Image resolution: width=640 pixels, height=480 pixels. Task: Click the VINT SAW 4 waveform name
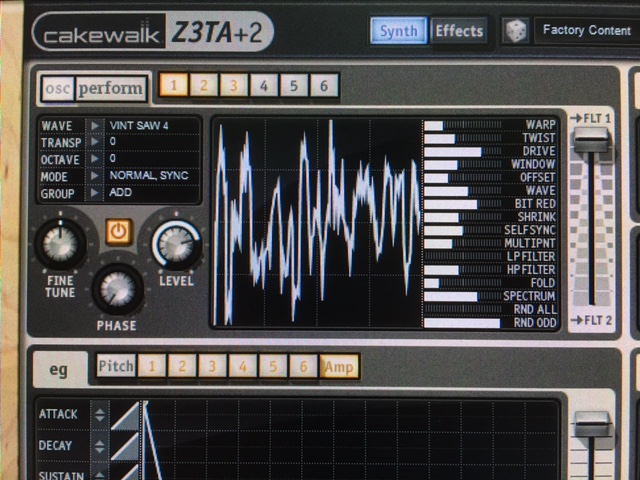click(x=139, y=125)
